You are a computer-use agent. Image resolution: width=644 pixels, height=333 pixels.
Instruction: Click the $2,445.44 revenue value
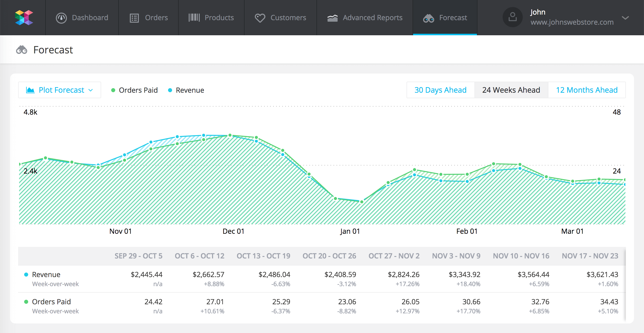point(146,275)
